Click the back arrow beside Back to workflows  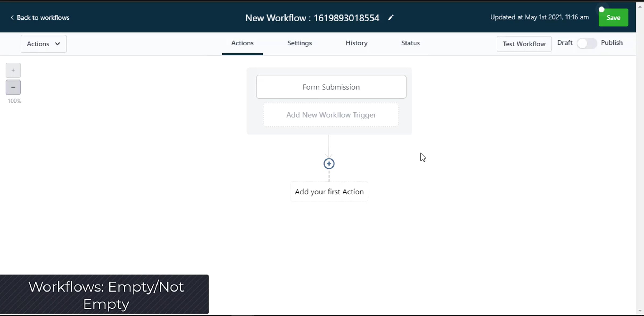12,17
